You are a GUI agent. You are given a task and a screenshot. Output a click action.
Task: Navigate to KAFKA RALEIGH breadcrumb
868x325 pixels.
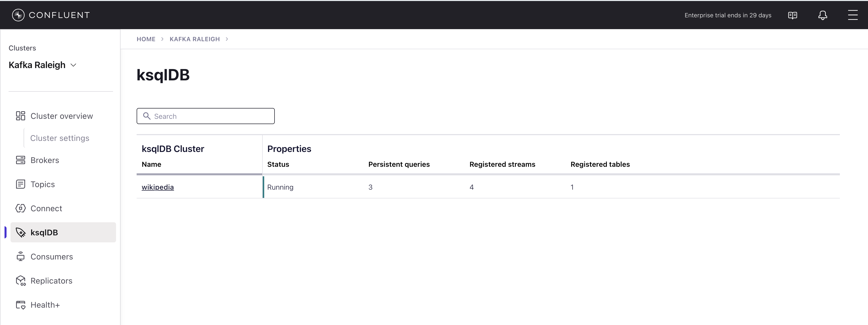[194, 39]
